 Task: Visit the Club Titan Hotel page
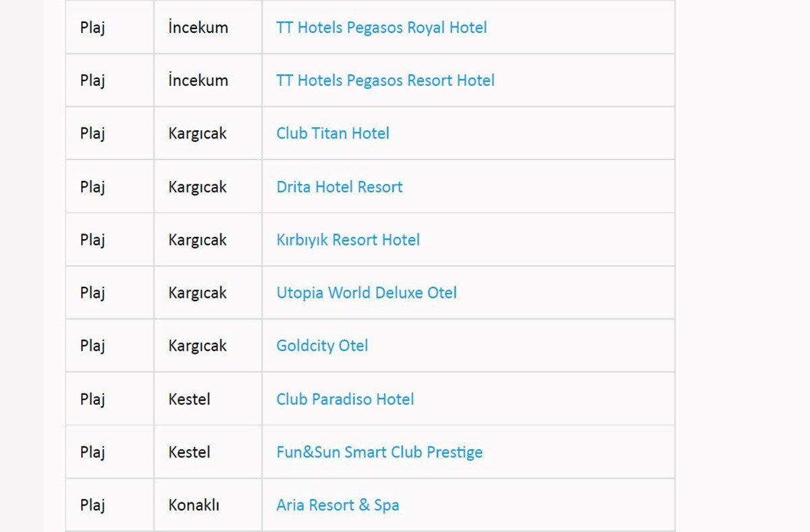[333, 134]
